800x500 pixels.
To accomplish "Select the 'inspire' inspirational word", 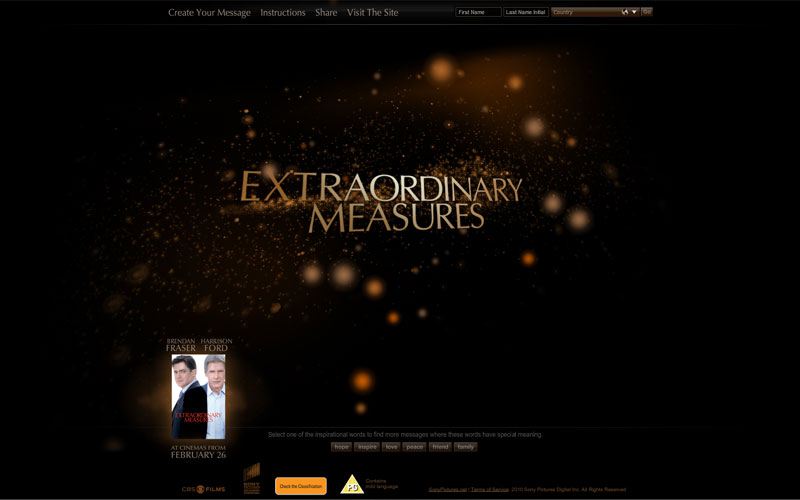I will pos(367,447).
